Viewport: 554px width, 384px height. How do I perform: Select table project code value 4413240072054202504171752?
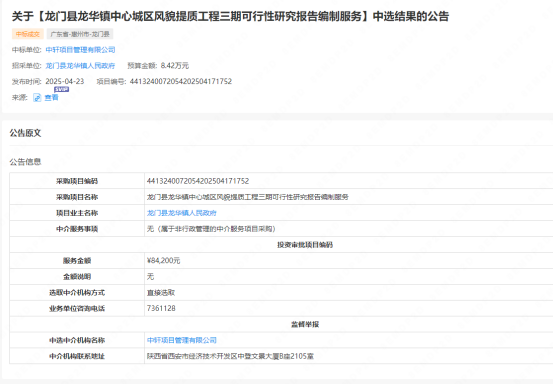click(198, 181)
